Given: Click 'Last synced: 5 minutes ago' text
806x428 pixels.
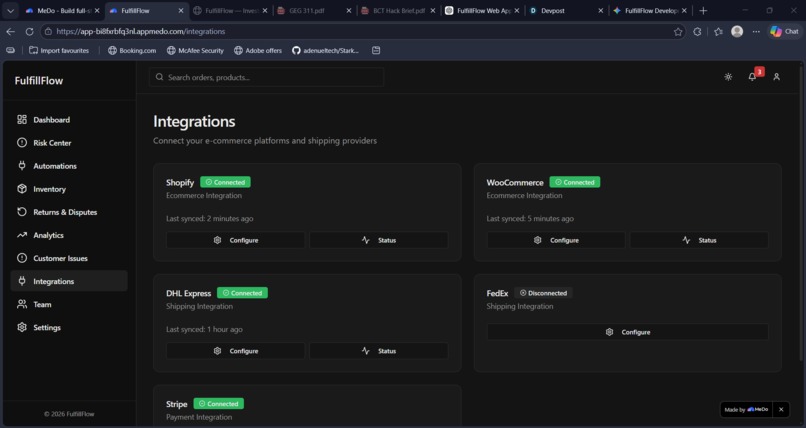Looking at the screenshot, I should pyautogui.click(x=530, y=218).
